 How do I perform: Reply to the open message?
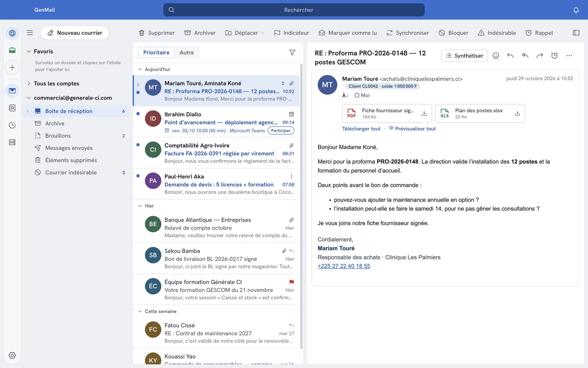coord(510,56)
